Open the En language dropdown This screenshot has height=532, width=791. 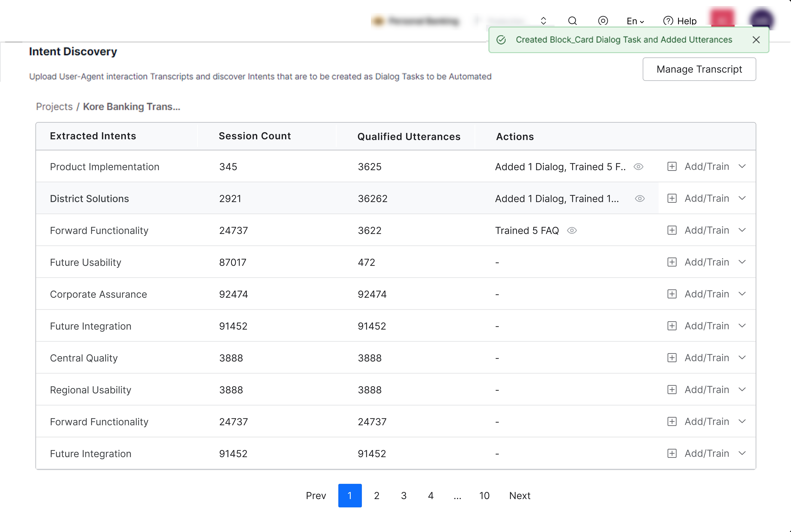(x=635, y=21)
